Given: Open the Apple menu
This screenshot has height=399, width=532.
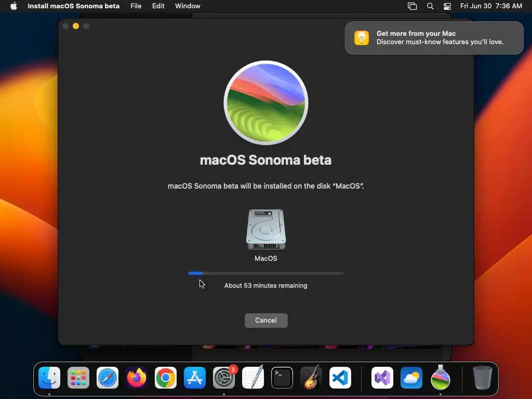Looking at the screenshot, I should (14, 6).
